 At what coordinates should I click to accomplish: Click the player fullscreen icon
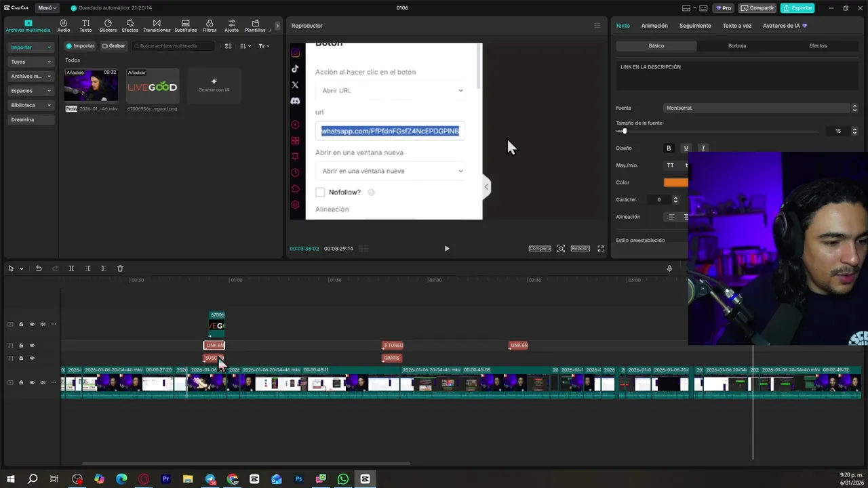(x=601, y=249)
